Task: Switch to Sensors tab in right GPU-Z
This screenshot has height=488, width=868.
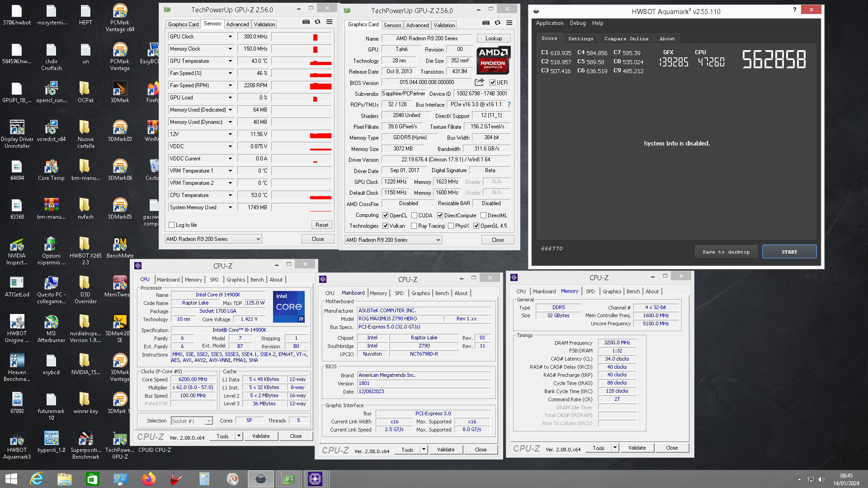Action: tap(392, 25)
